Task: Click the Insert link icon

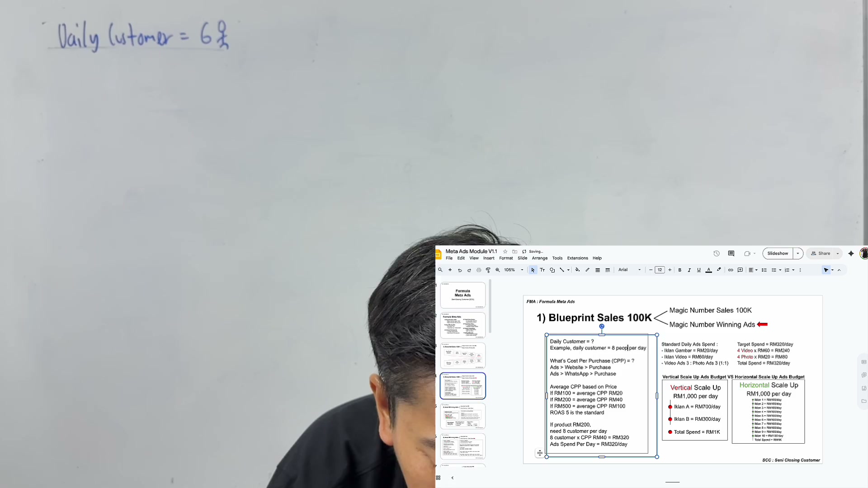Action: [x=731, y=270]
